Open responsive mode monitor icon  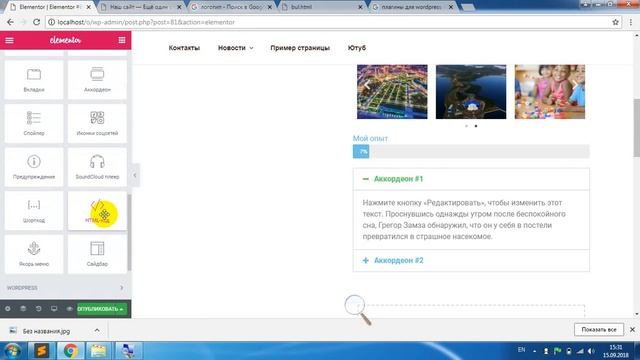[54, 309]
